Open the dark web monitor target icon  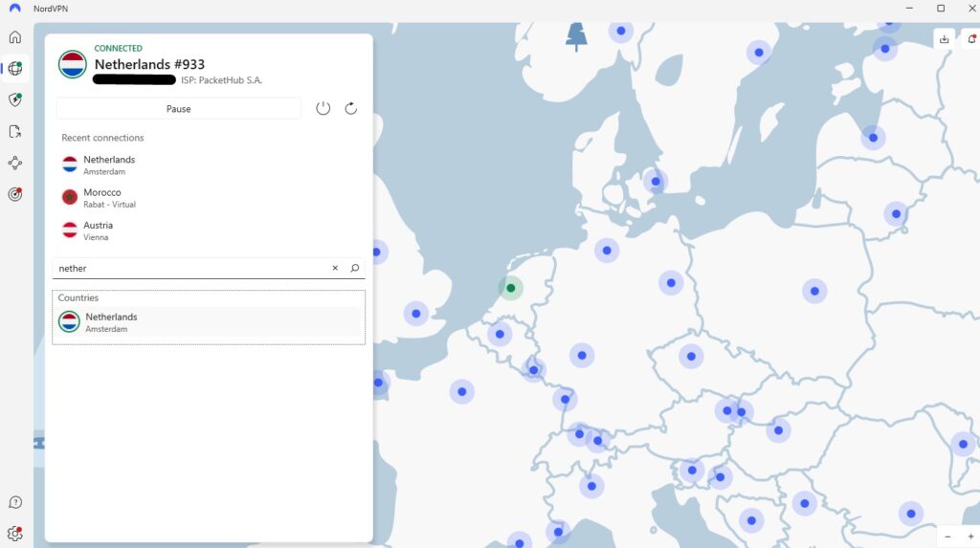(15, 194)
